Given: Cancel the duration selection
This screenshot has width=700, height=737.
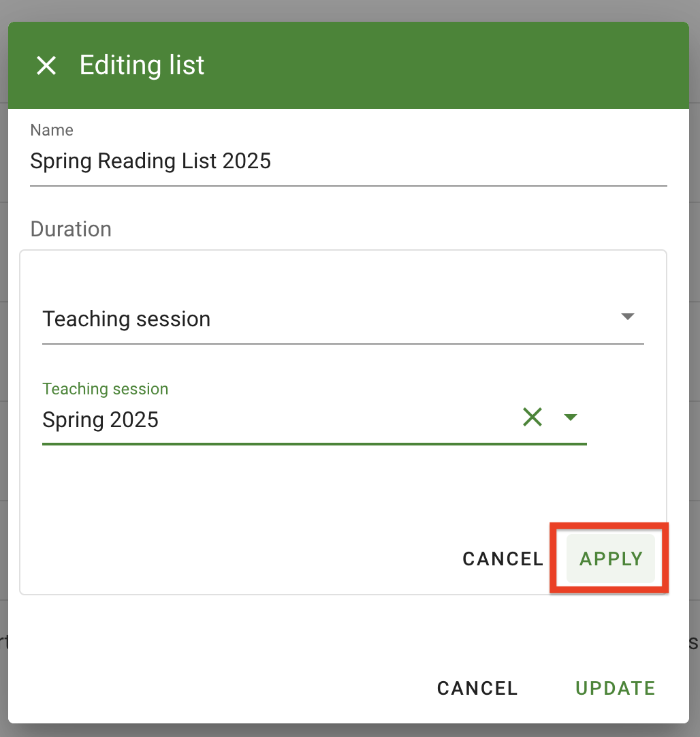Looking at the screenshot, I should [x=503, y=559].
